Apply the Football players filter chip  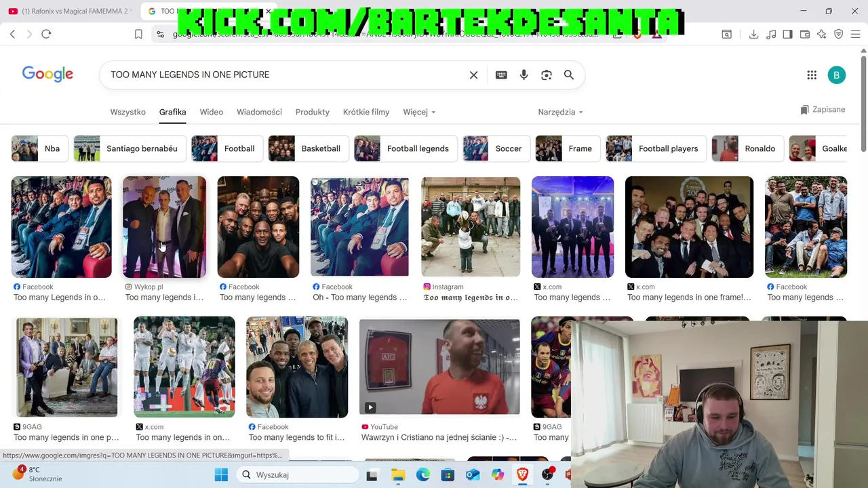656,148
